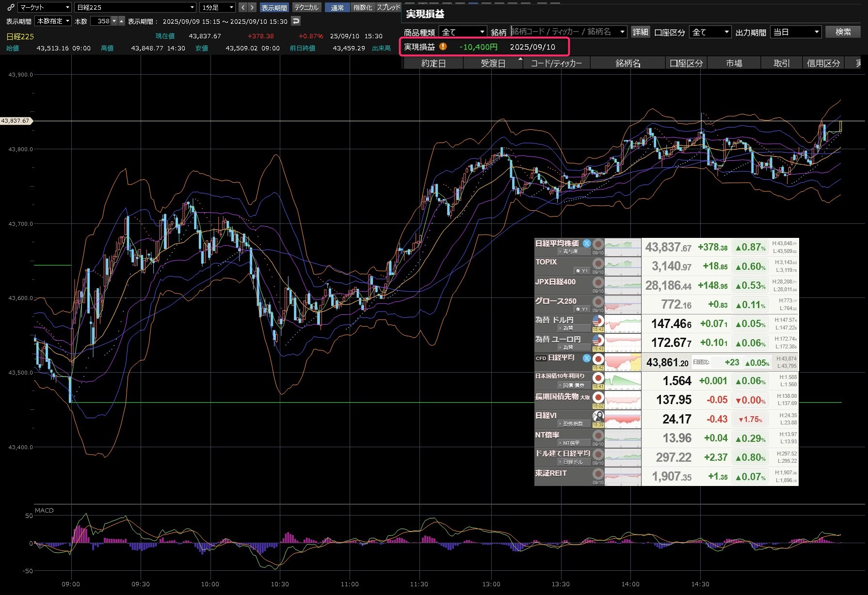Select 指数化 chart mode
The image size is (868, 595).
coord(363,7)
